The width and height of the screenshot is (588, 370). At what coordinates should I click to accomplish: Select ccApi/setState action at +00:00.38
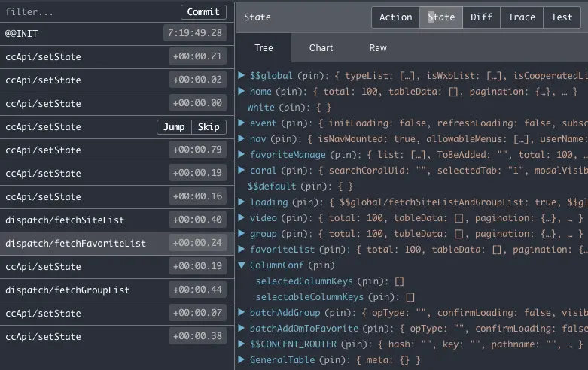point(117,336)
